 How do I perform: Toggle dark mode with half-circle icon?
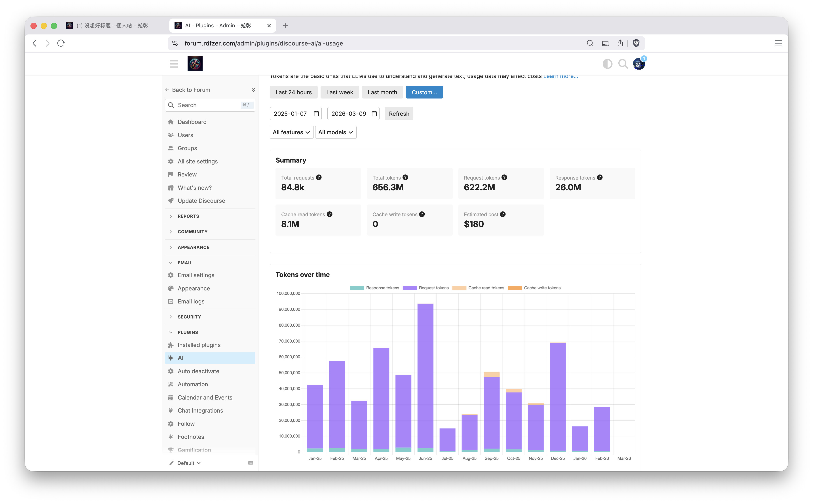[x=607, y=64]
